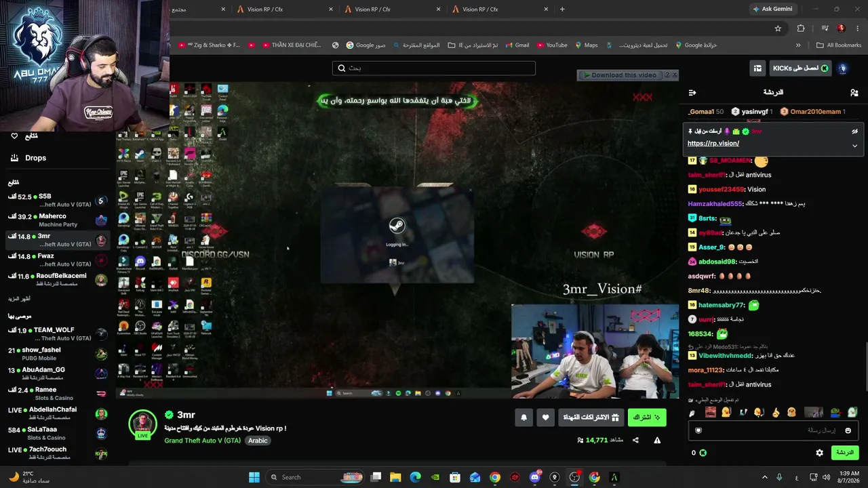Open the 7ach7oouch recommended channel
The image size is (868, 488).
coord(56,453)
